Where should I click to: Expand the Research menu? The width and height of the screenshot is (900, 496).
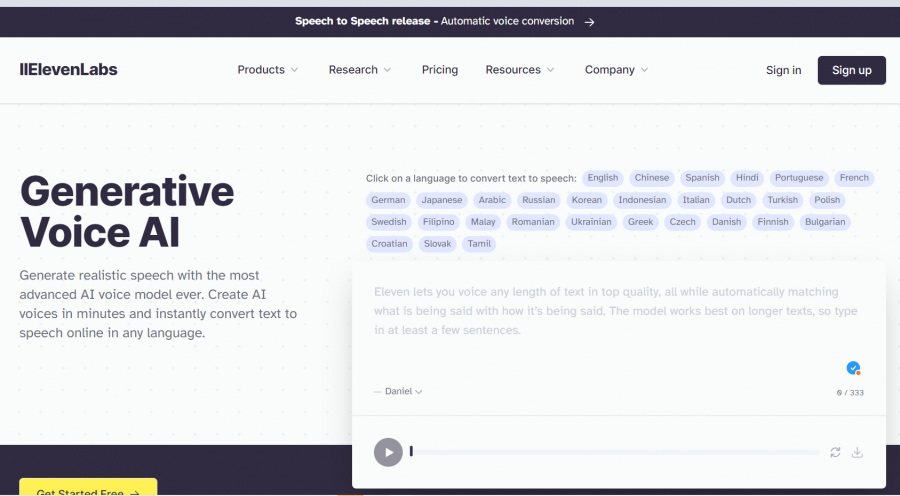359,69
